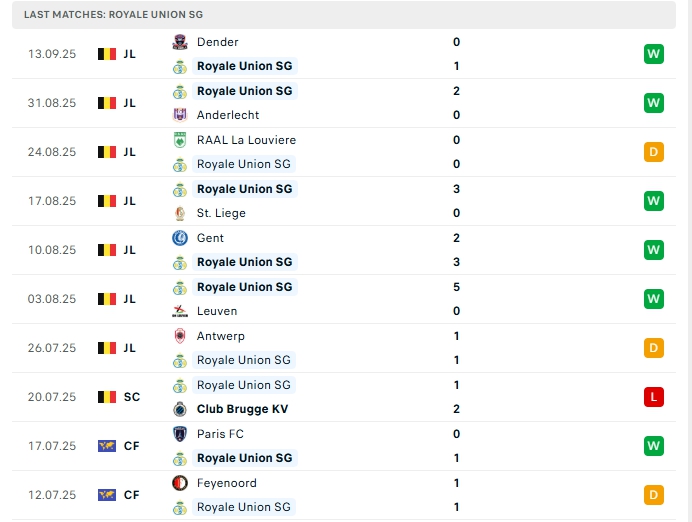Click the SC competition label on 20.07.25

click(132, 397)
